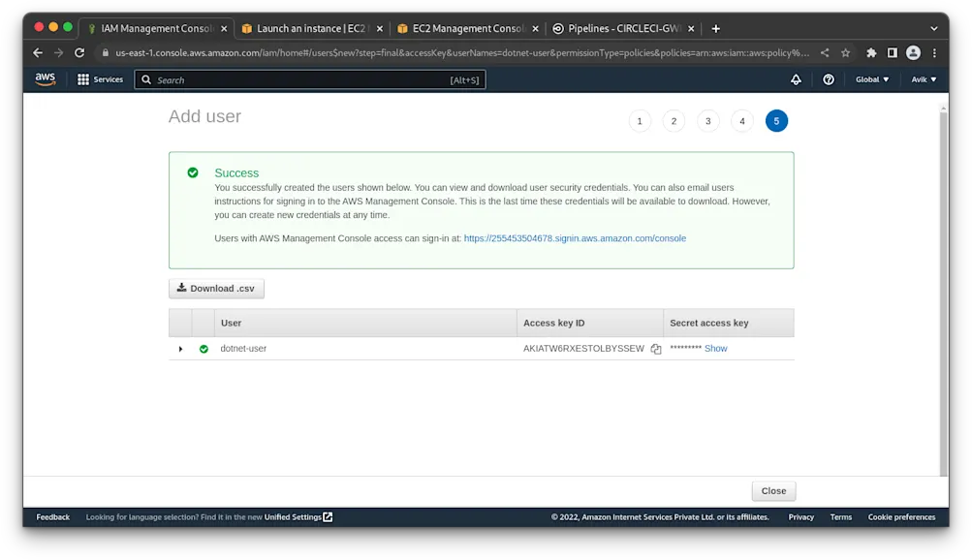Click inside the AWS search field
Viewport: 972px width, 560px height.
click(x=291, y=79)
